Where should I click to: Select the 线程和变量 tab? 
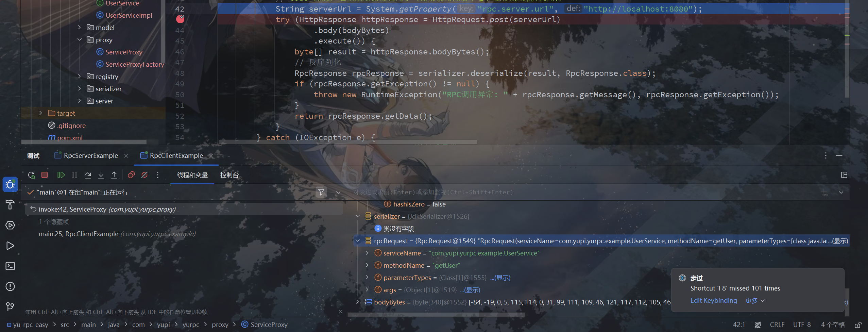click(x=192, y=175)
